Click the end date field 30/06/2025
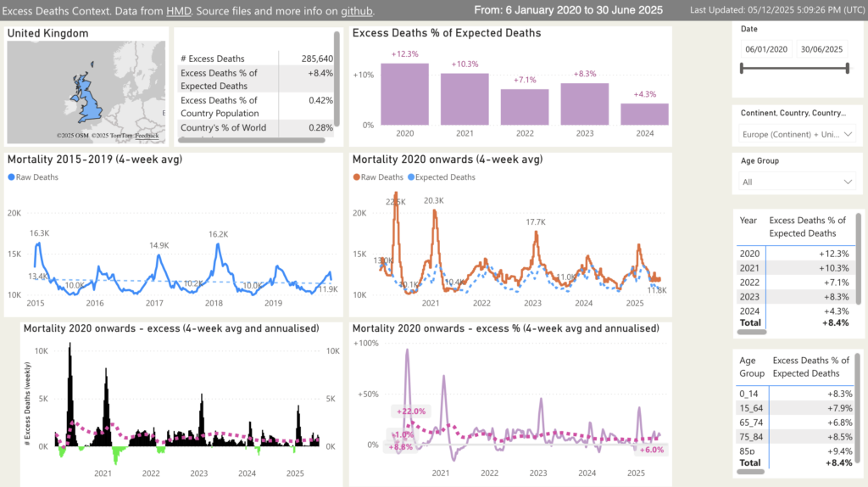Viewport: 868px width, 487px height. coord(822,49)
